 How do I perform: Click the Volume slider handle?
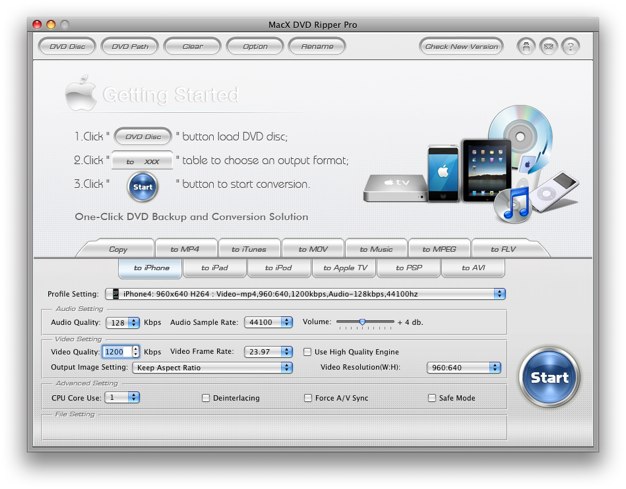click(x=362, y=321)
